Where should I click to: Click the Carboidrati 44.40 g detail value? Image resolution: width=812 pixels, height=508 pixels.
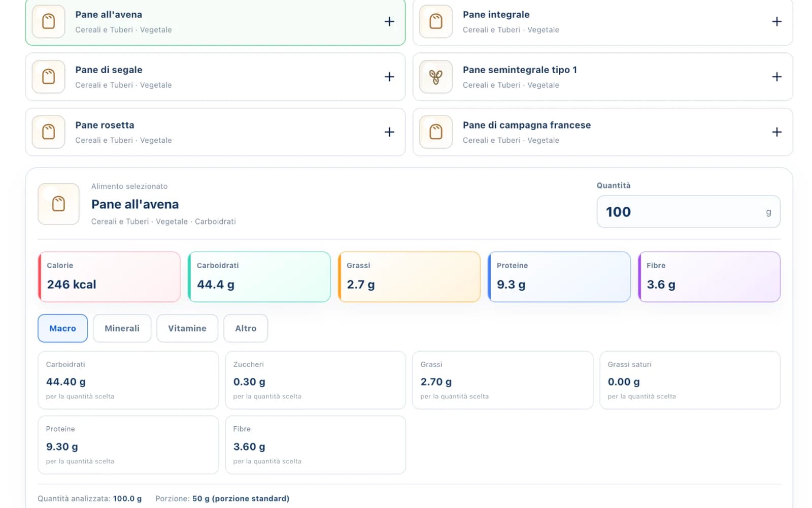click(x=65, y=382)
